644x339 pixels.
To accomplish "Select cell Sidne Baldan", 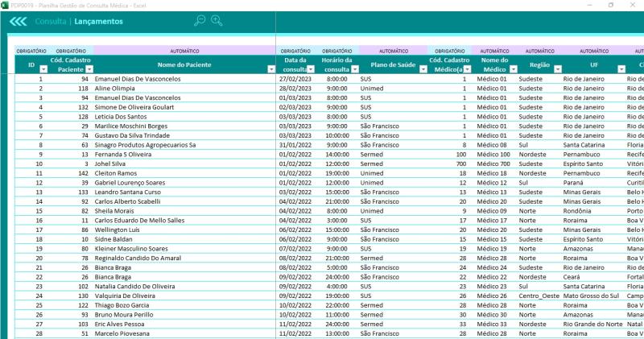I will pyautogui.click(x=184, y=240).
